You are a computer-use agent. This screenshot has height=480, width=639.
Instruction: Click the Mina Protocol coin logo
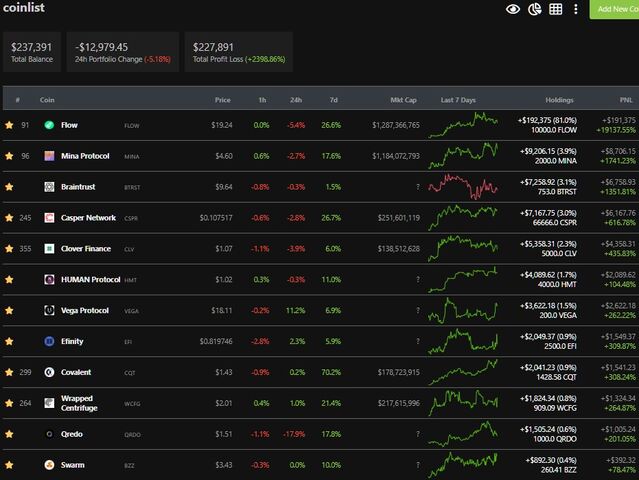[49, 156]
